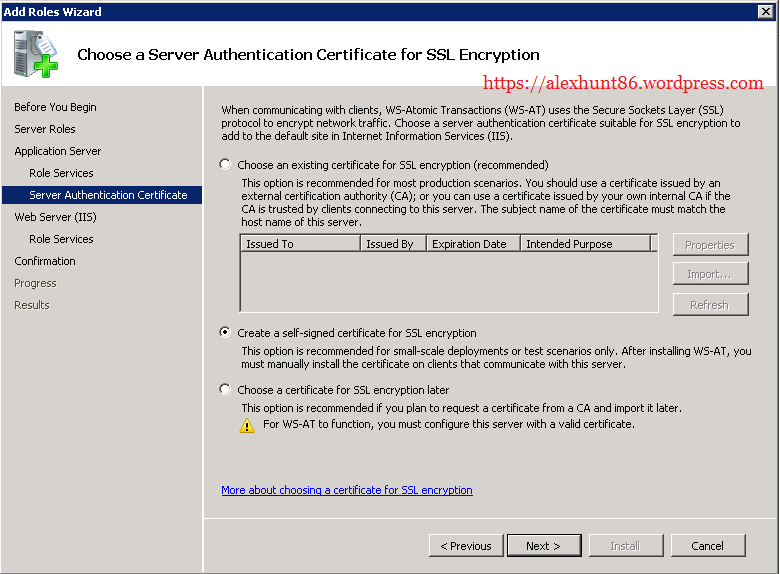Click the Next button
Image resolution: width=780 pixels, height=574 pixels.
pos(543,546)
